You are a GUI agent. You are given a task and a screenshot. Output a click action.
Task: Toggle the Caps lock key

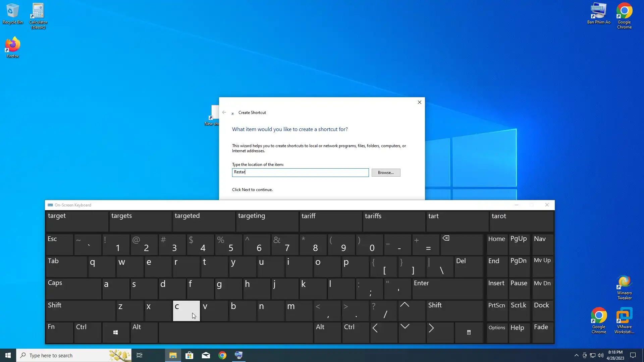tap(73, 288)
